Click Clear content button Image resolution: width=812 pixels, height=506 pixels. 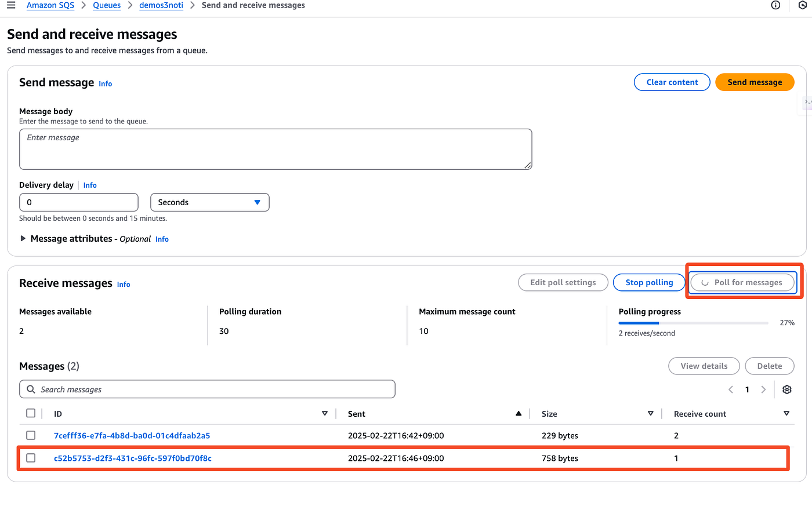[x=672, y=82]
